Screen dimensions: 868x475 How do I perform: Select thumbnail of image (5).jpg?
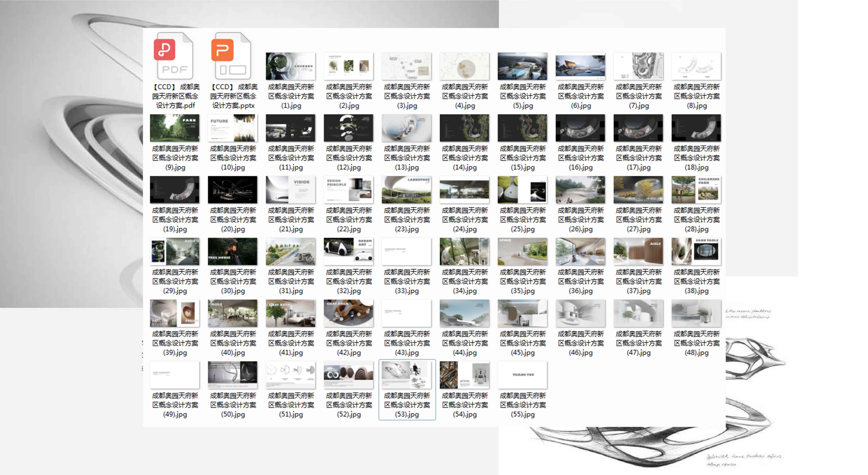pyautogui.click(x=522, y=66)
